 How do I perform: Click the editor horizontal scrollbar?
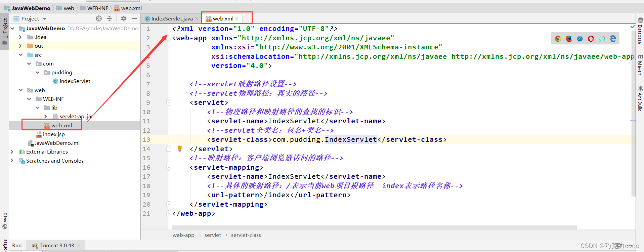point(374,227)
